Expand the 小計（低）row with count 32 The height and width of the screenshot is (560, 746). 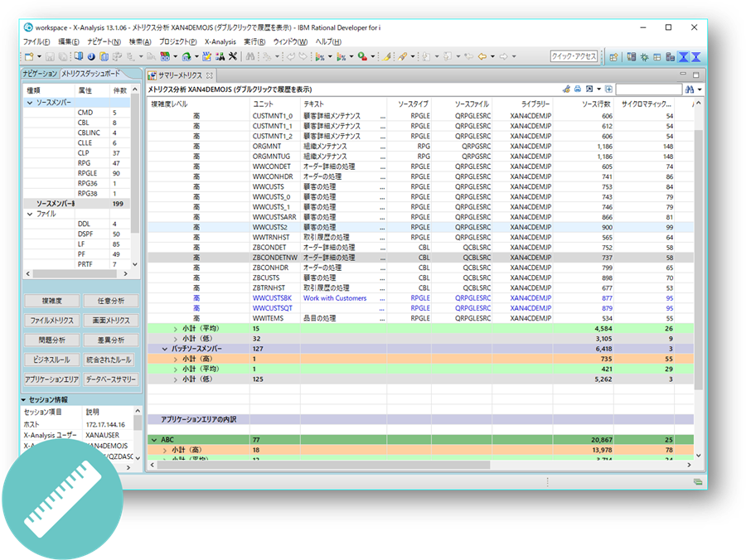(176, 339)
